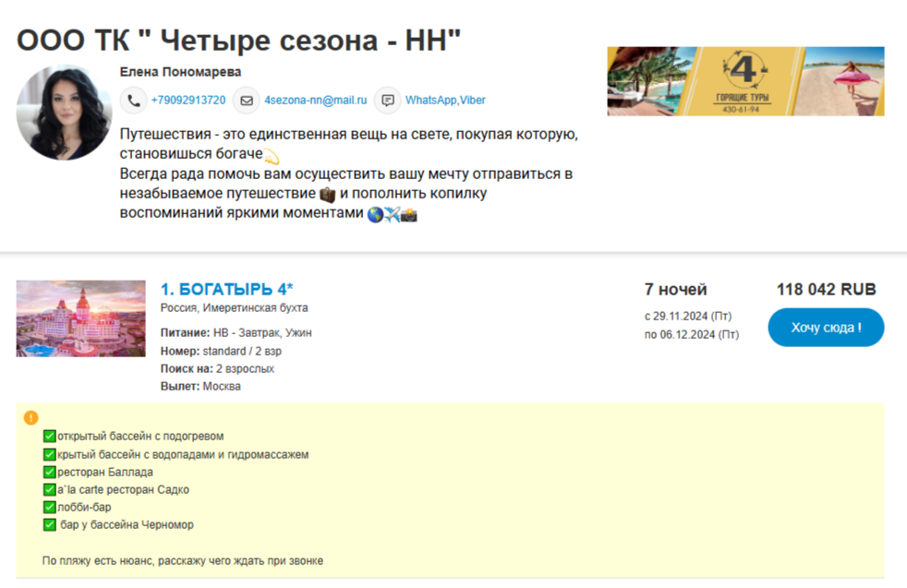The image size is (907, 588).
Task: Click the text ресторан Баллада
Action: (105, 472)
